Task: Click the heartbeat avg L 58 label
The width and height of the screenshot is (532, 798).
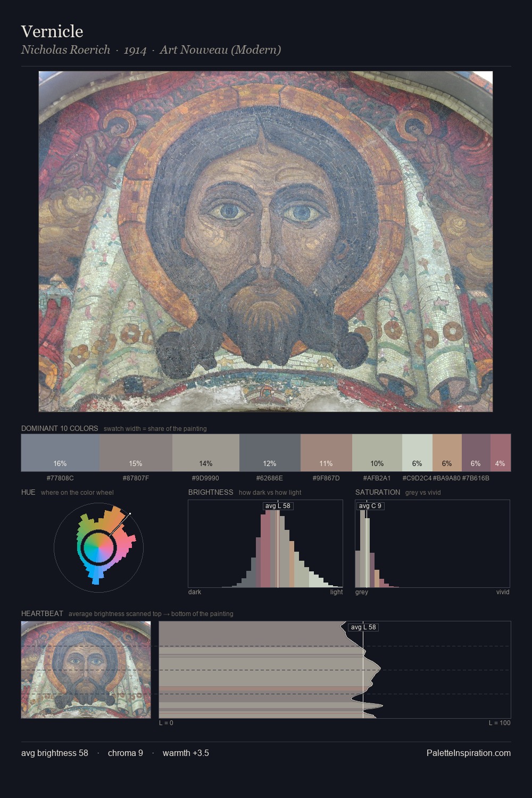Action: (363, 627)
